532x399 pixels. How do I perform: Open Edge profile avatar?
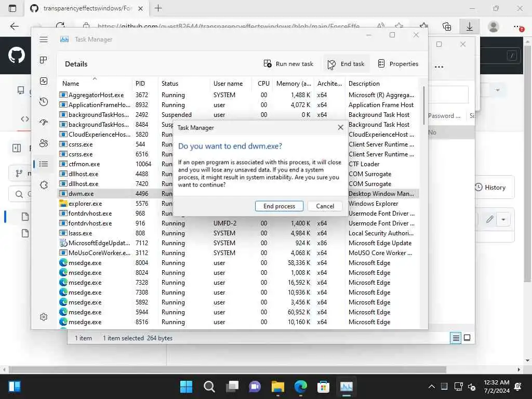[493, 26]
